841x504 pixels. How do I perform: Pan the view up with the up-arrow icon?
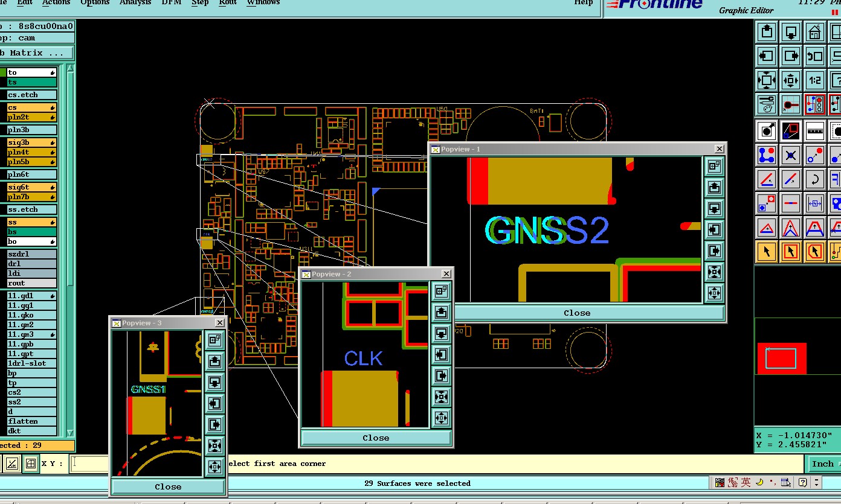(767, 31)
